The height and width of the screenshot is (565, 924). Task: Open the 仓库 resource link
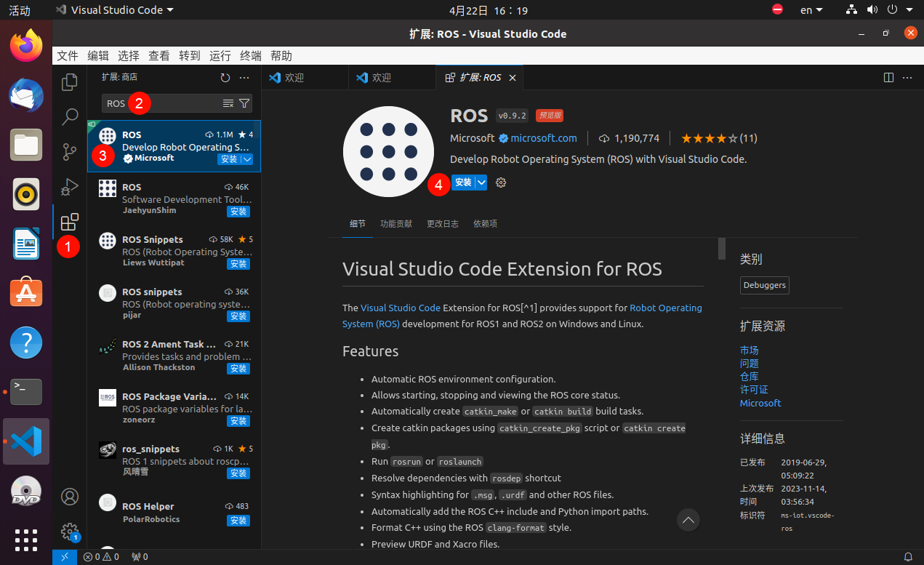[x=749, y=377]
